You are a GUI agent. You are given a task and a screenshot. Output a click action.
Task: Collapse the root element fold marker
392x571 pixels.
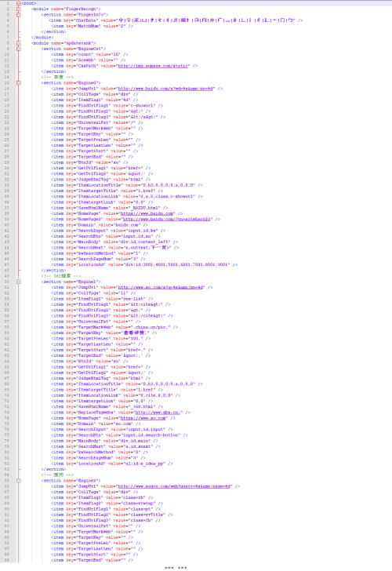click(x=18, y=3)
